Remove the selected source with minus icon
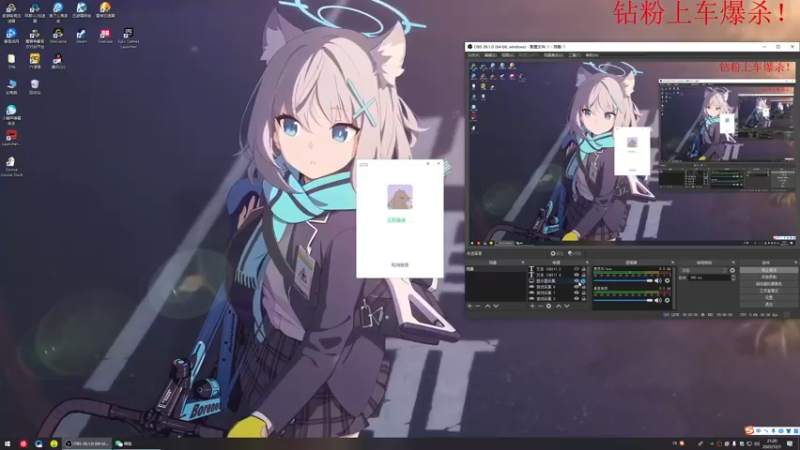 (540, 306)
